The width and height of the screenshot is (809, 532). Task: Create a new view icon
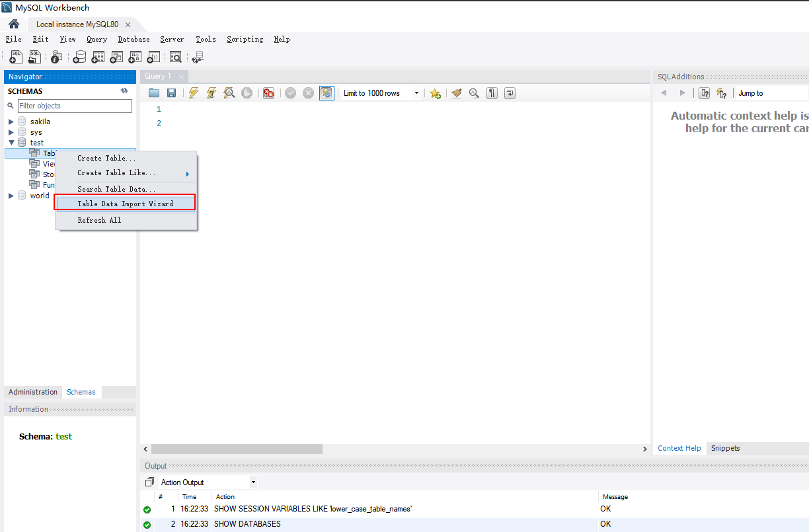coord(116,57)
